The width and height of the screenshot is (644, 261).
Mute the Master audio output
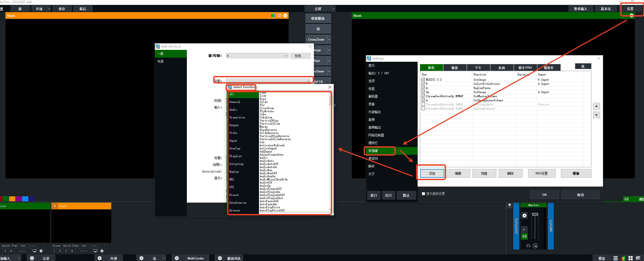pyautogui.click(x=524, y=236)
